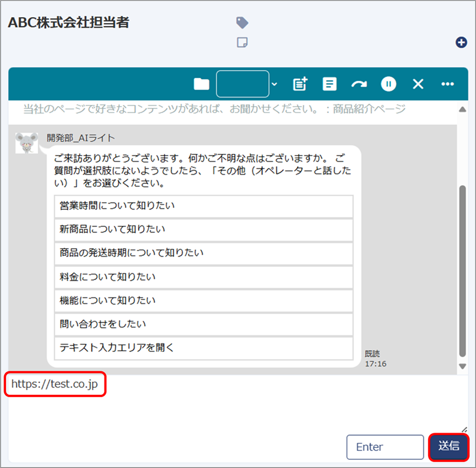Click the 商品紹介ページ faded message line
476x468 pixels.
pyautogui.click(x=214, y=109)
